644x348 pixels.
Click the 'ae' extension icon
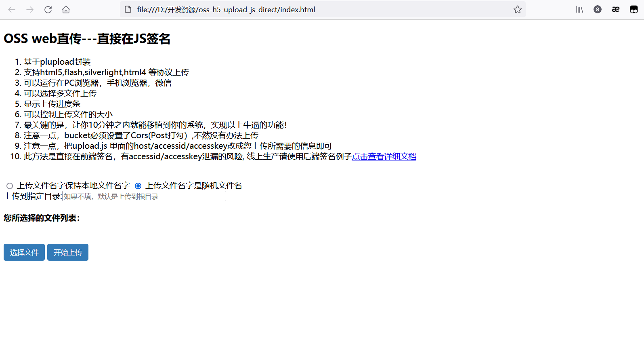click(616, 10)
